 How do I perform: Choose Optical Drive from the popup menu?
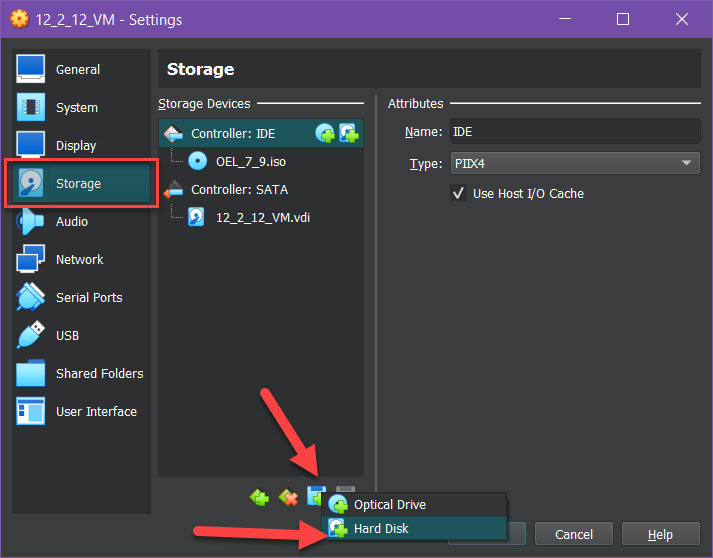coord(389,505)
